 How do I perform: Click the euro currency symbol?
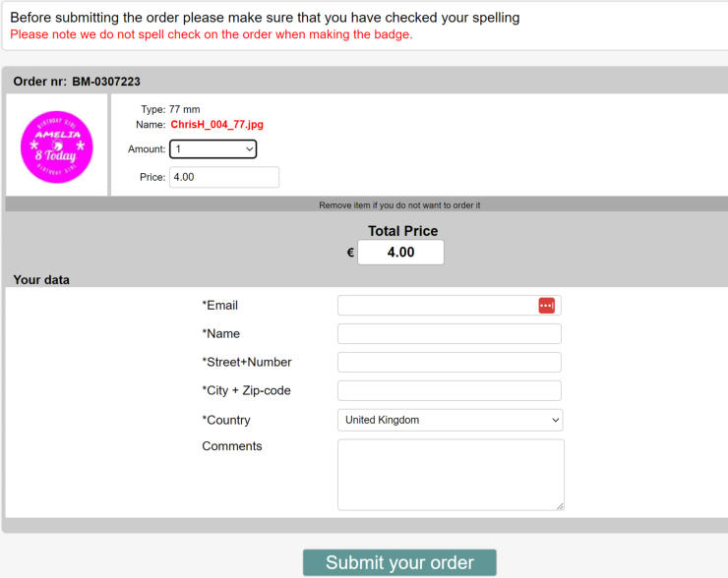pyautogui.click(x=350, y=253)
